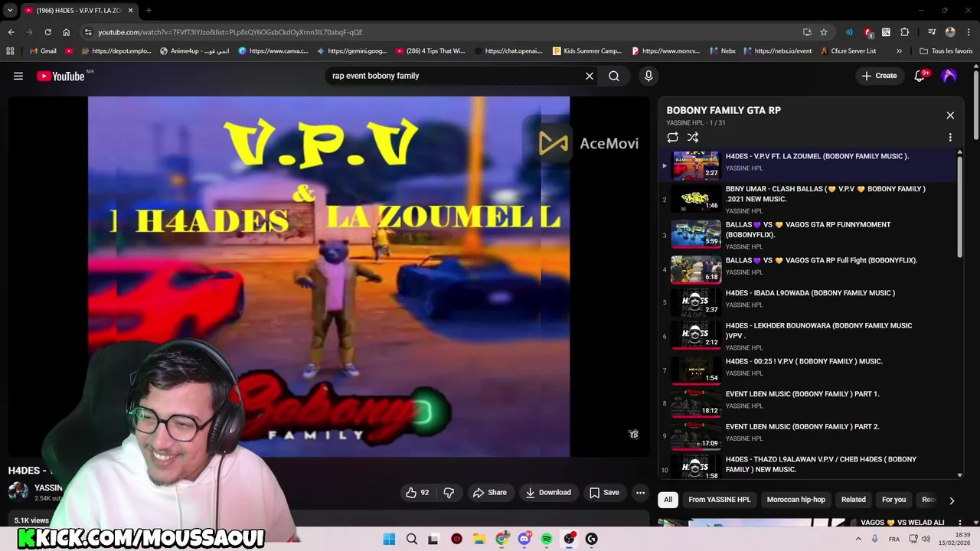Close the playlist panel
This screenshot has height=551, width=980.
tap(950, 116)
